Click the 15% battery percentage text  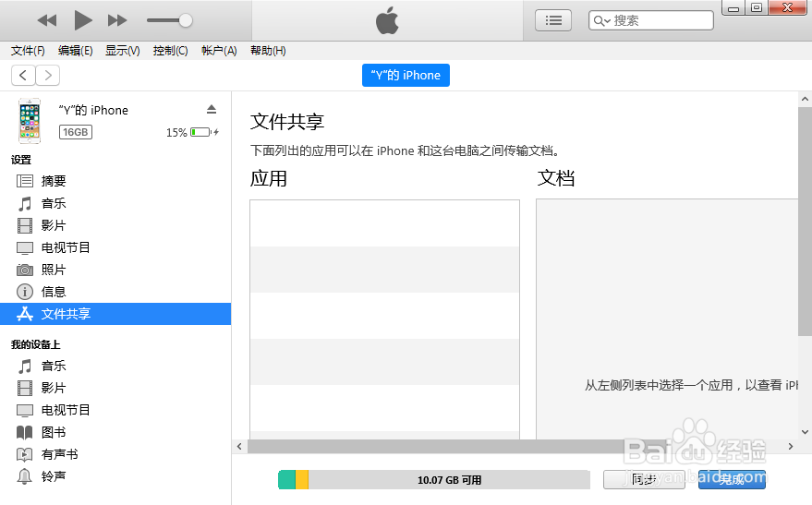coord(176,132)
